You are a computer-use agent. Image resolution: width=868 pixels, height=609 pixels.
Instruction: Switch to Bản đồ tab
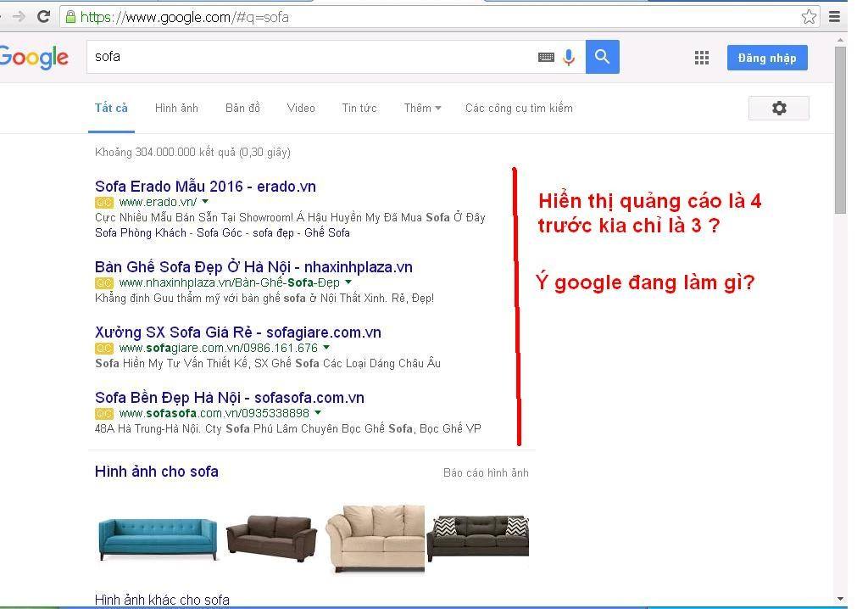(242, 108)
